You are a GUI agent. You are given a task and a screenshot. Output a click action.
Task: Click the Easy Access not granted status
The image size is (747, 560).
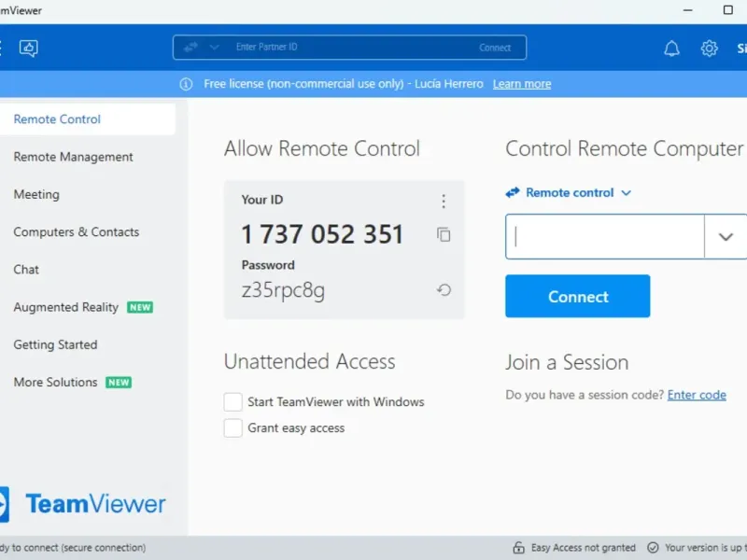583,548
